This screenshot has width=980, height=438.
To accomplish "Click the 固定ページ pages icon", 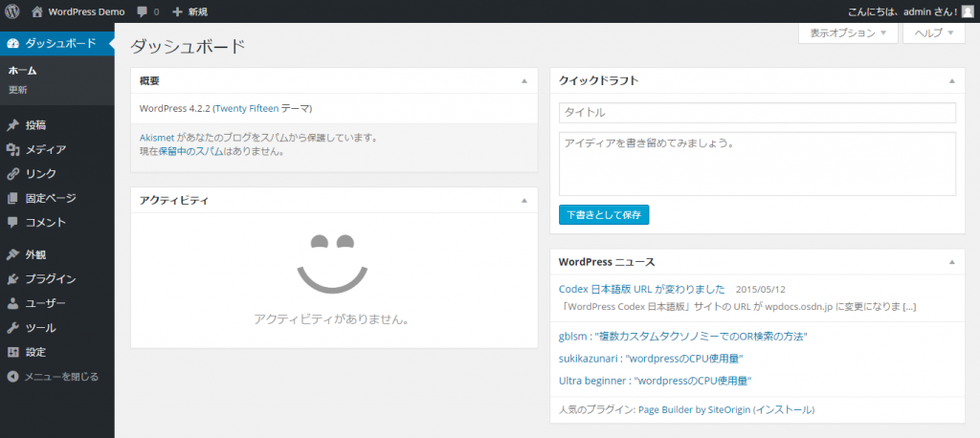I will tap(12, 198).
